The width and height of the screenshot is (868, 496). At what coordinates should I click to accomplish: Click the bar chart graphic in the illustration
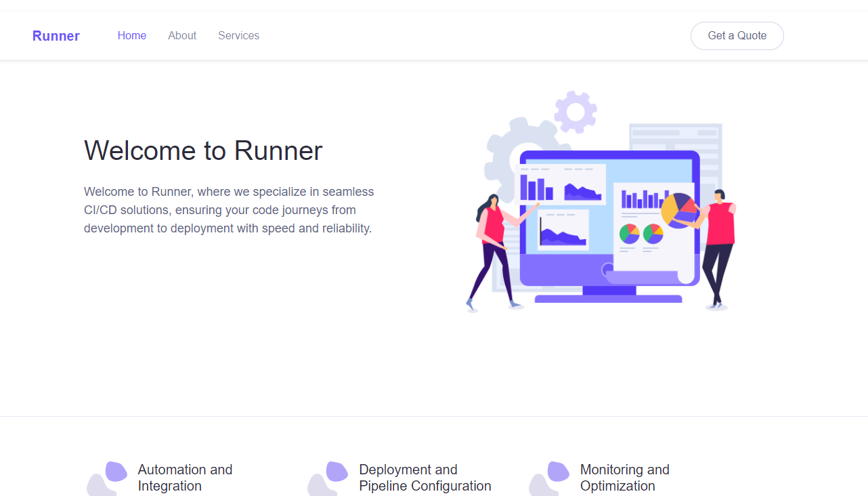(538, 186)
